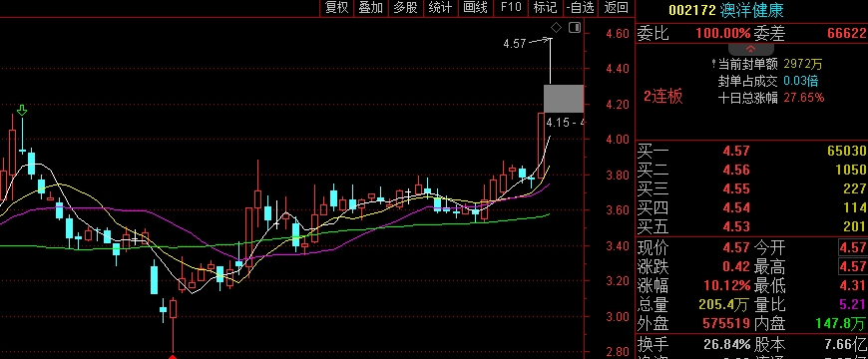The height and width of the screenshot is (359, 868).
Task: Click the 买四 price 4.54
Action: pyautogui.click(x=735, y=208)
